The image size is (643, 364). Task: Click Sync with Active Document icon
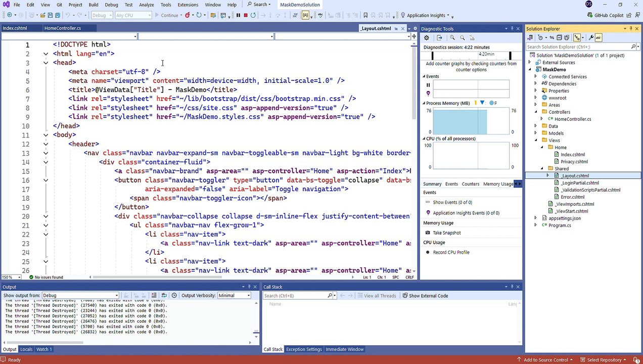pyautogui.click(x=552, y=37)
